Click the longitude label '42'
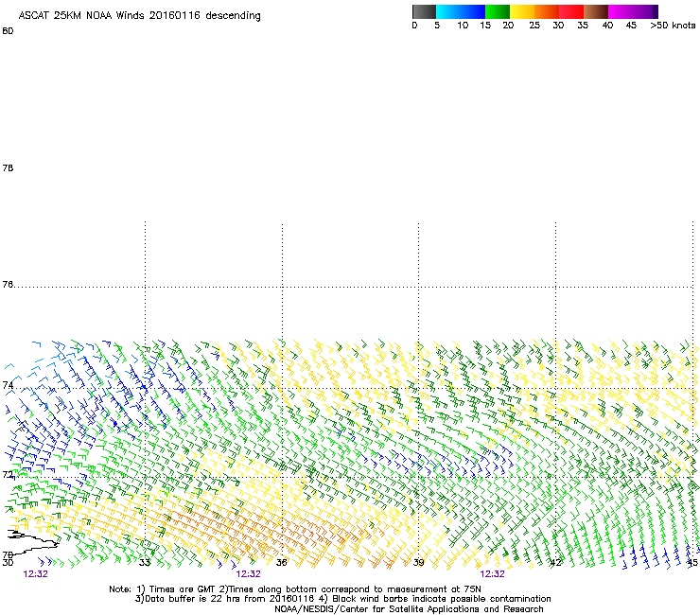Screen dimensions: 700x615 coord(556,562)
